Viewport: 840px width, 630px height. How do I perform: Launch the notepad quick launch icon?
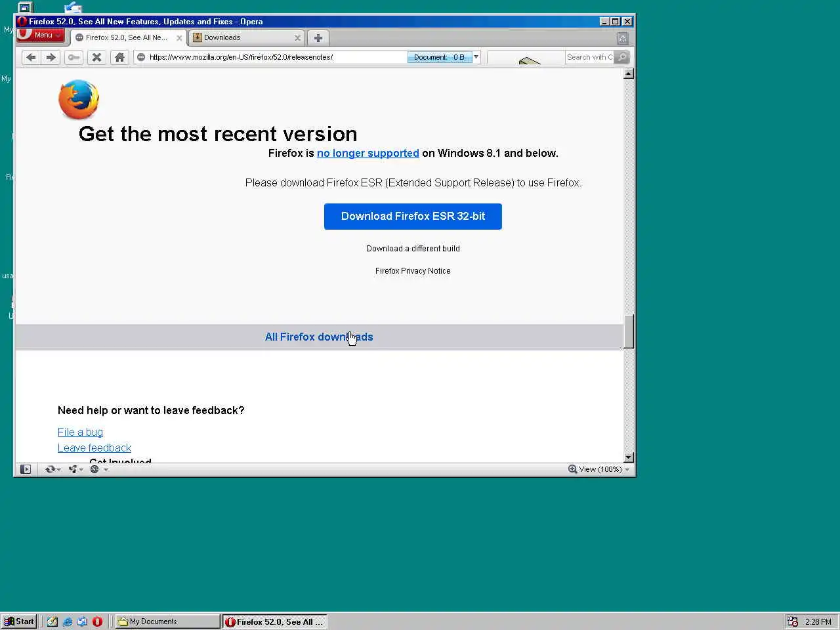(52, 621)
